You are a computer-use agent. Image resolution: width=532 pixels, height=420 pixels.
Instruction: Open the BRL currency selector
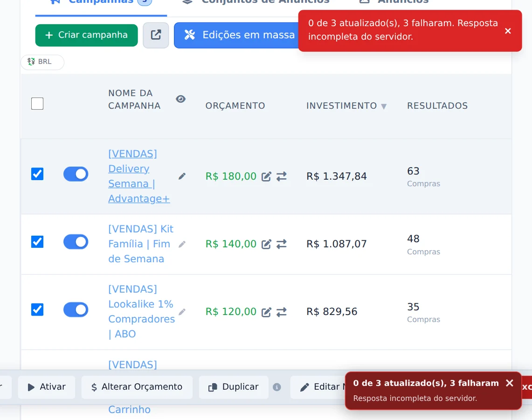42,62
